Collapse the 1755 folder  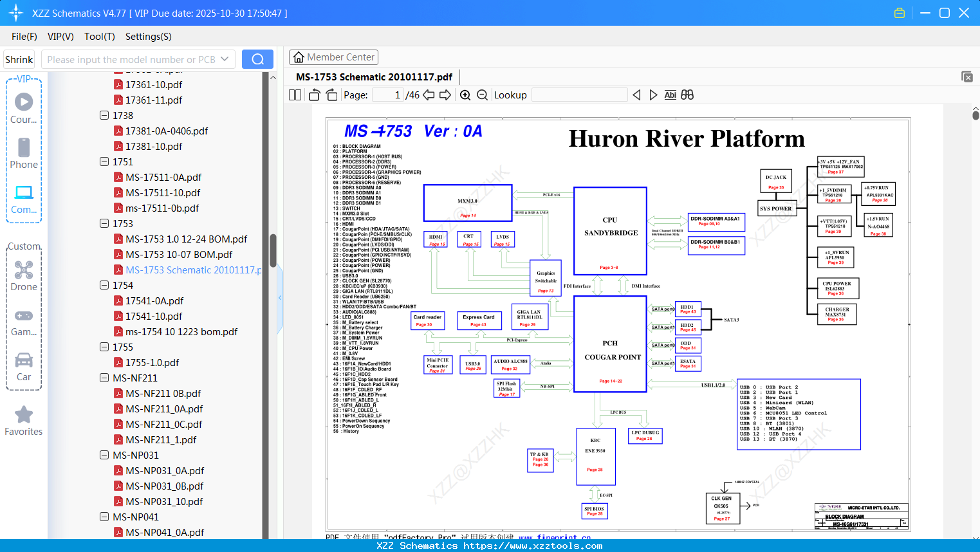[x=104, y=347]
